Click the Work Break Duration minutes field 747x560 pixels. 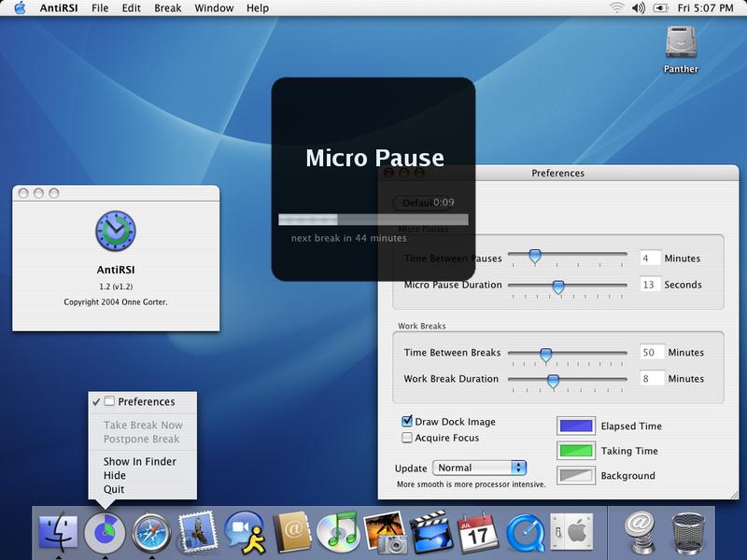pos(651,379)
